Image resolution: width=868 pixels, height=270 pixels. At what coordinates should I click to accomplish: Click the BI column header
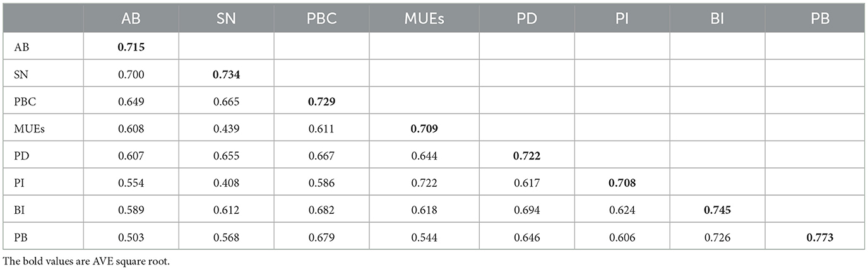click(716, 18)
